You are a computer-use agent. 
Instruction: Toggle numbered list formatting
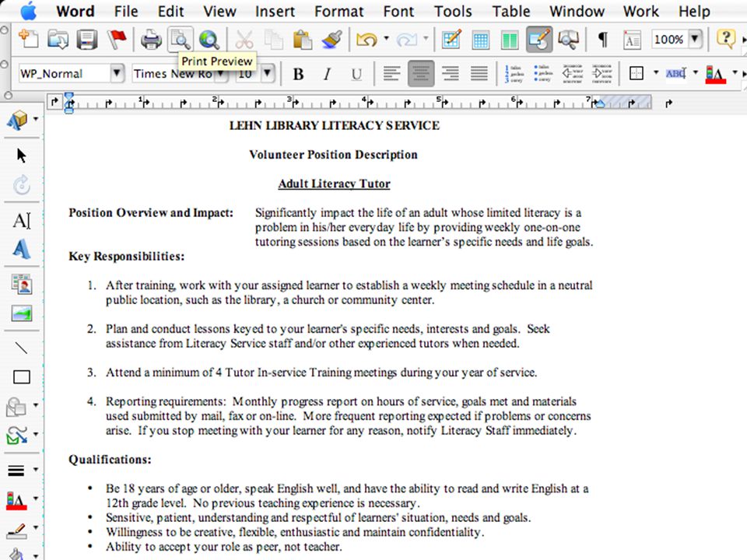[514, 74]
